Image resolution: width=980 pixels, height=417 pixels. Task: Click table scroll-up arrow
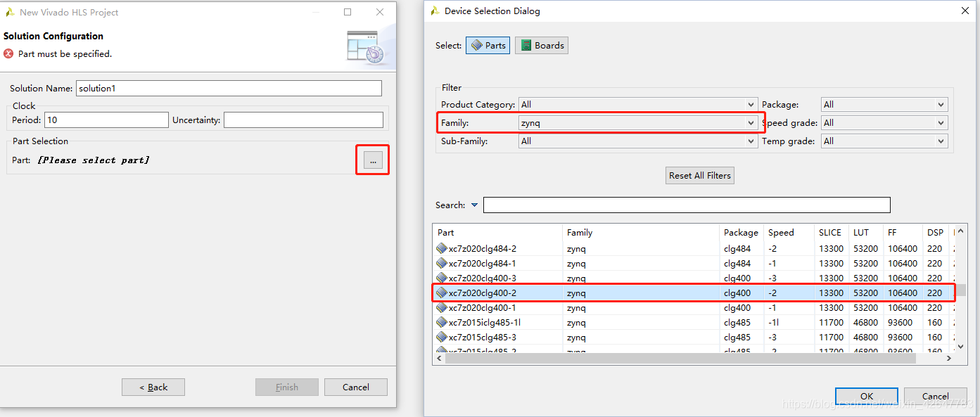(960, 232)
